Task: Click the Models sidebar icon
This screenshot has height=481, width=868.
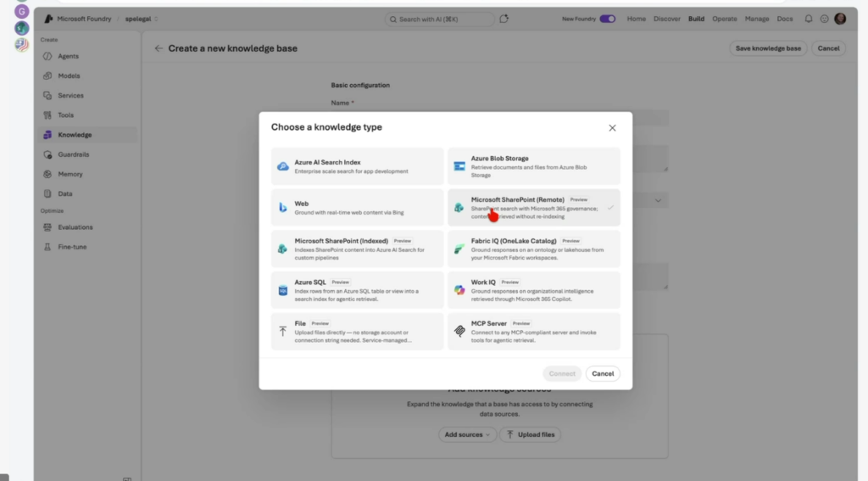Action: point(47,76)
